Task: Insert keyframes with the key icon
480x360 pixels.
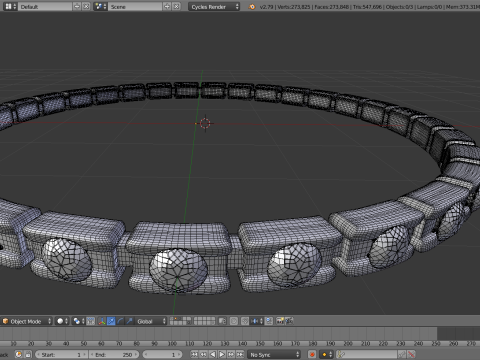Action: 402,354
